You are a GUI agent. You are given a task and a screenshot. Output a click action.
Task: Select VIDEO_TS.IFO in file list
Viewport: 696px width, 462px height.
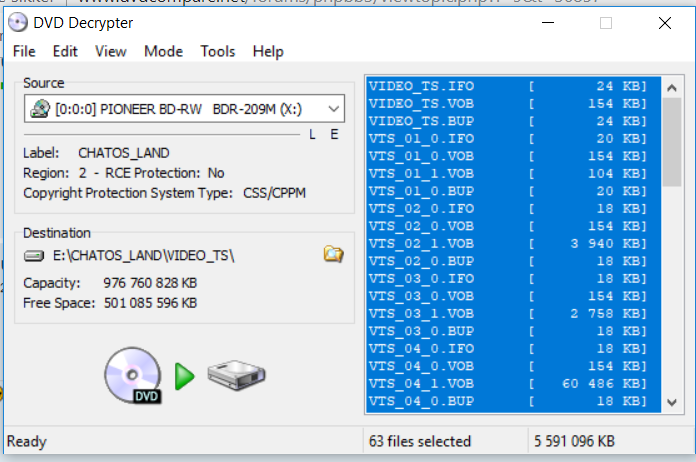click(x=514, y=86)
